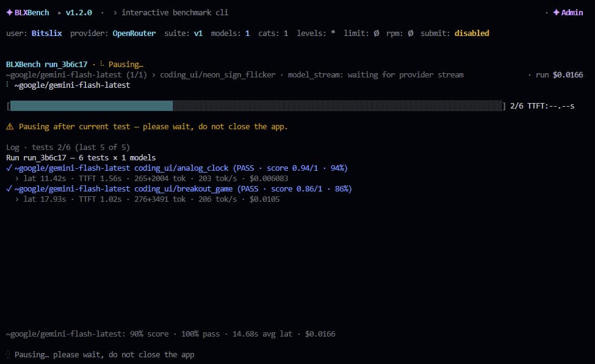Click the analog_clock pass checkmark
This screenshot has width=595, height=364.
click(9, 168)
